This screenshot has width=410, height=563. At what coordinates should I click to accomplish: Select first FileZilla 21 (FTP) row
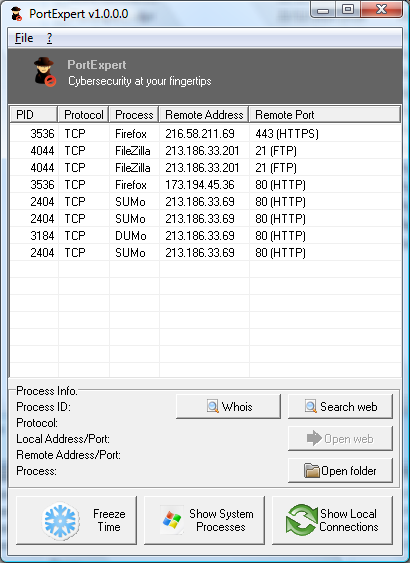205,151
